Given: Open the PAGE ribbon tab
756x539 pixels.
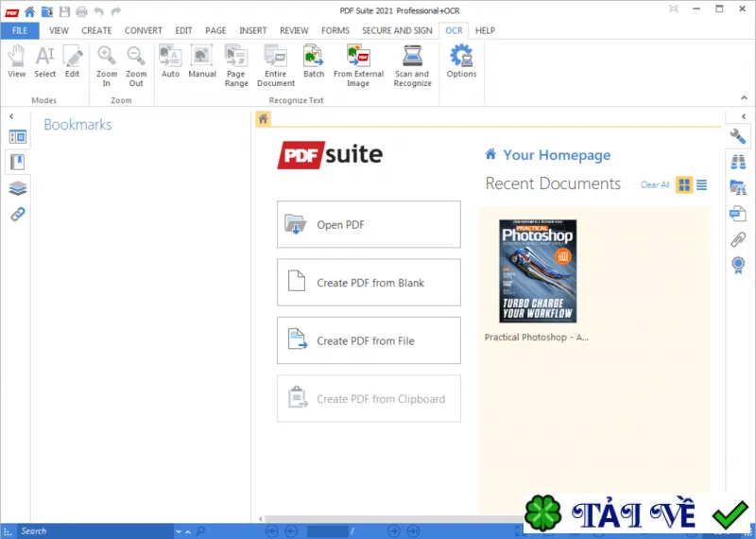Looking at the screenshot, I should coord(215,30).
